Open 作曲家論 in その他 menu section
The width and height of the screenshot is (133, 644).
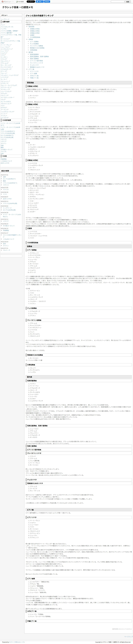coord(3,159)
